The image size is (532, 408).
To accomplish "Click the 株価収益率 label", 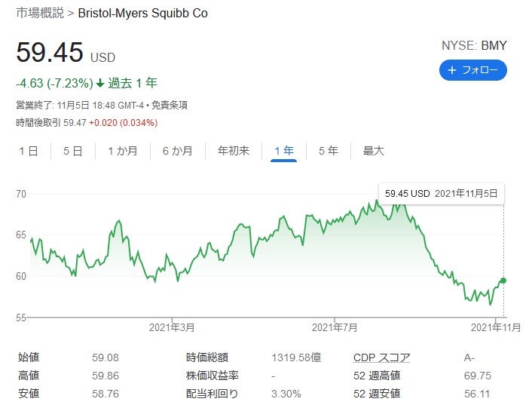I will (212, 376).
